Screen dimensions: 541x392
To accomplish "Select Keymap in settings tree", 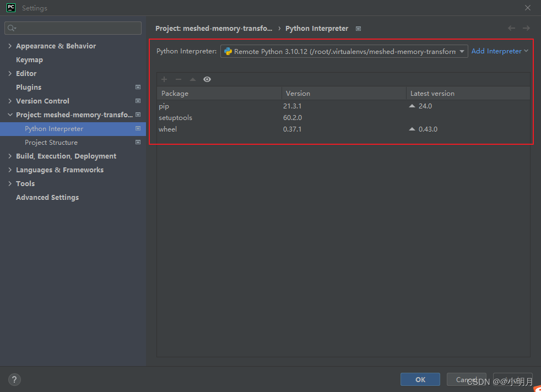I will [x=29, y=59].
